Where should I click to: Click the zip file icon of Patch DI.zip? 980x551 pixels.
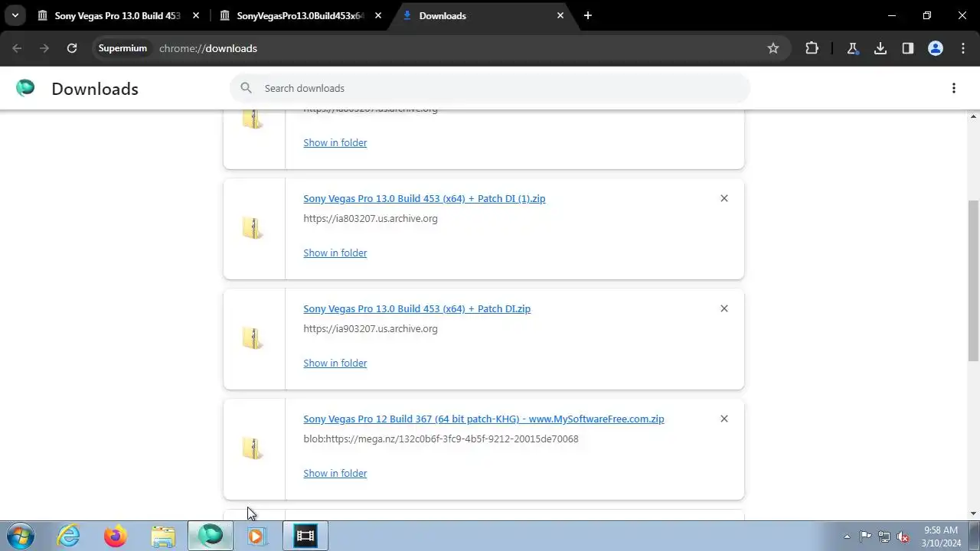[253, 338]
